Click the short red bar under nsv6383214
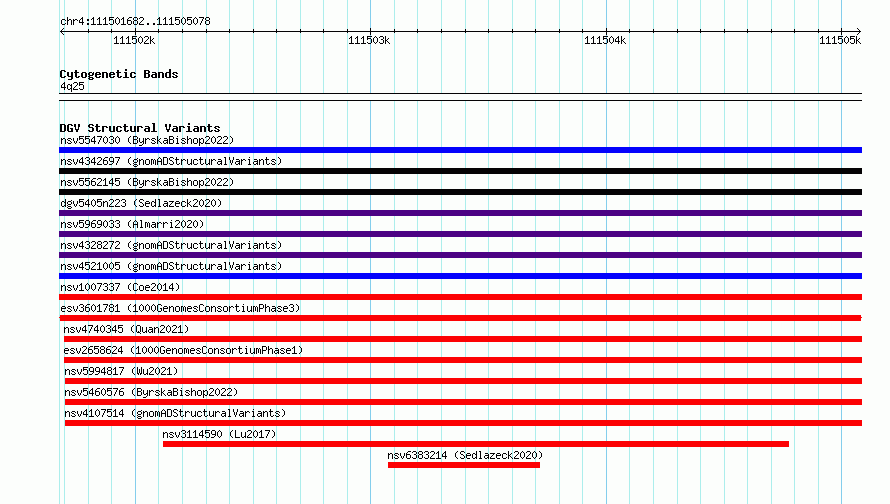Image resolution: width=890 pixels, height=504 pixels. pos(464,465)
